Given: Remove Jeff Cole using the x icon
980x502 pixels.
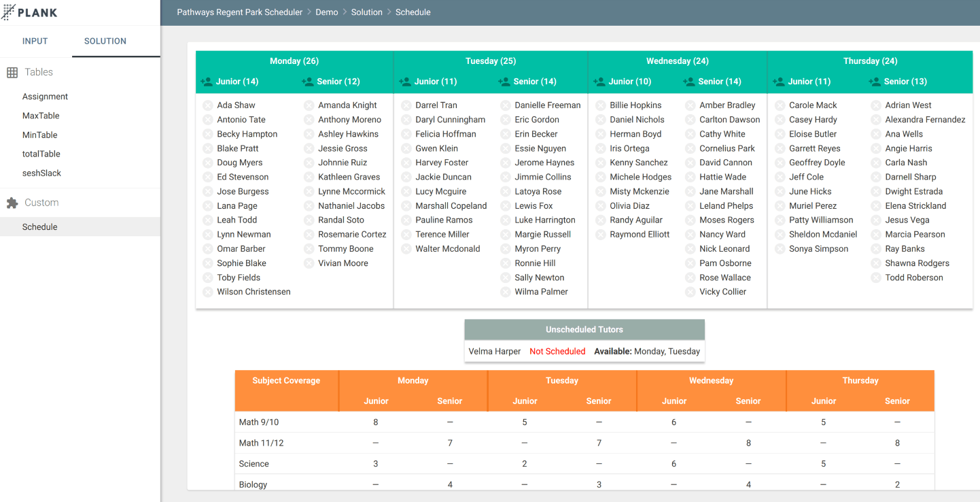Looking at the screenshot, I should 780,177.
